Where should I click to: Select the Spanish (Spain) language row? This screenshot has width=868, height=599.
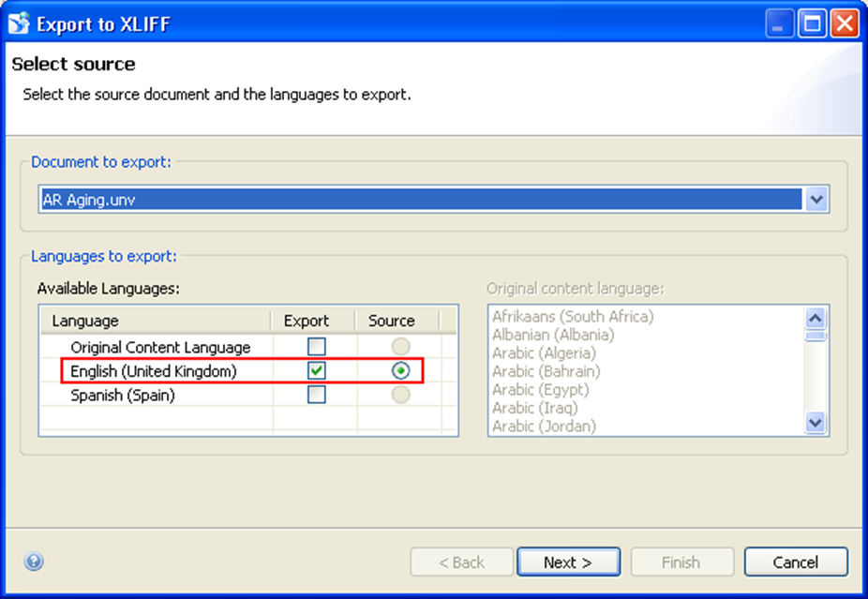[x=123, y=395]
